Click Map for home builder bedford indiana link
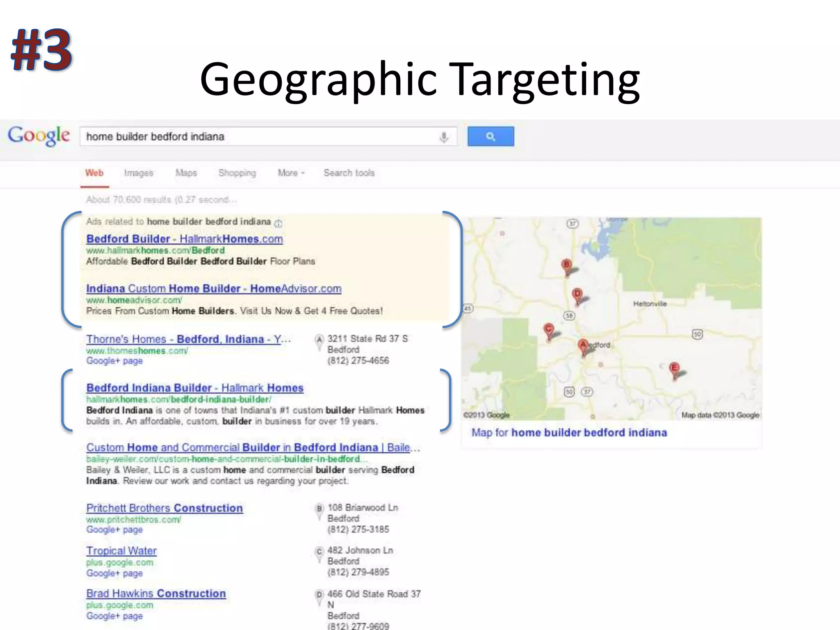Viewport: 840px width, 630px height. (x=569, y=433)
